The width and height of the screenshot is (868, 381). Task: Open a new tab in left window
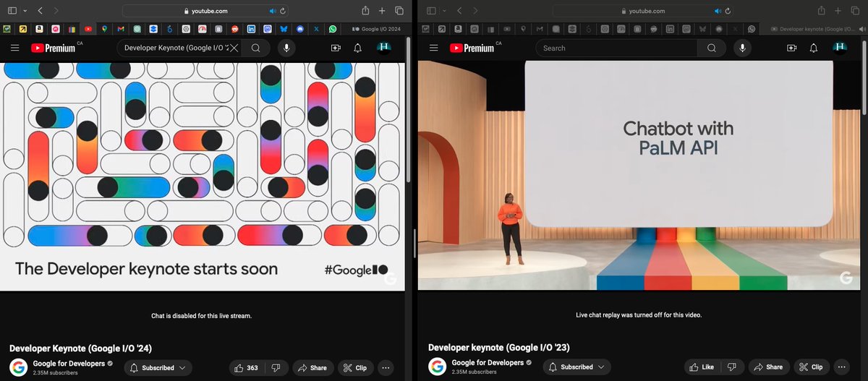click(x=382, y=11)
